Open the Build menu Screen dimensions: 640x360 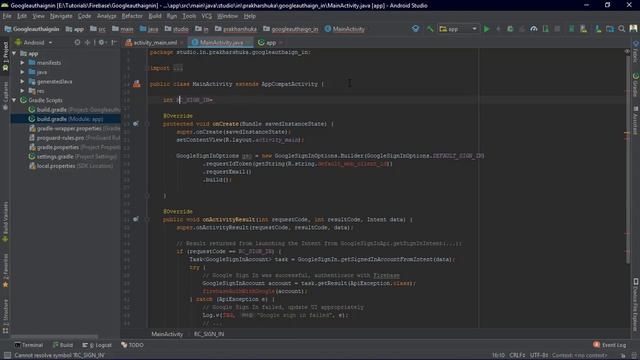tap(155, 16)
